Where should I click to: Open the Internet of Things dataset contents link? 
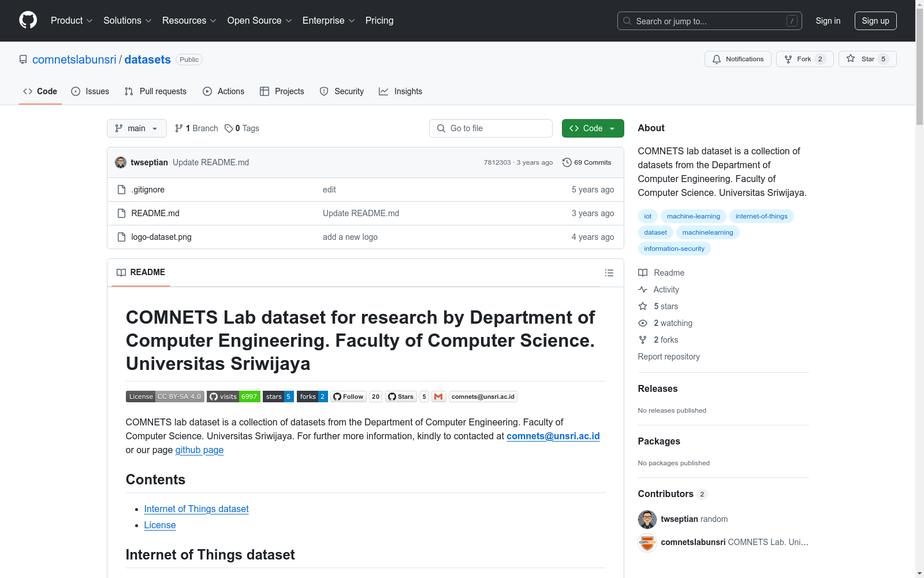coord(196,509)
